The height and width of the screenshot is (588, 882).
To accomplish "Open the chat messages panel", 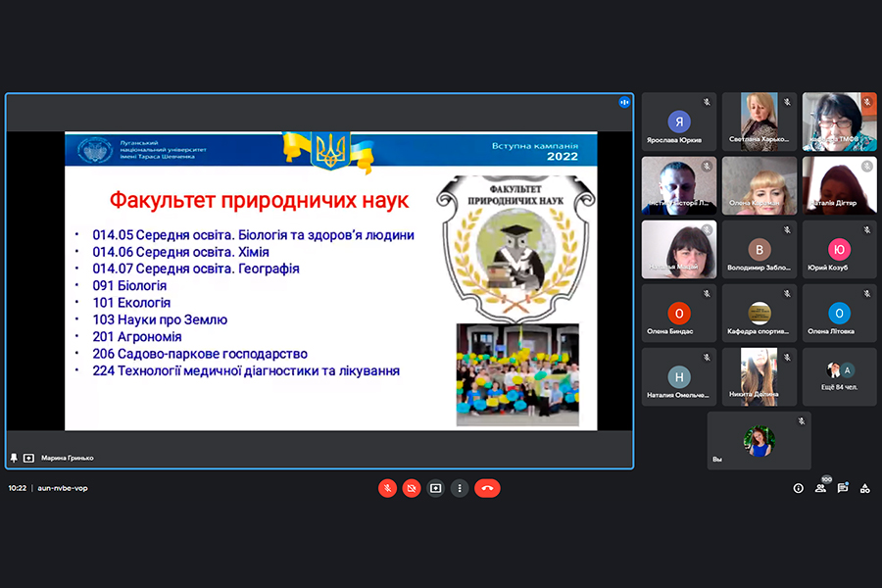I will pos(843,488).
